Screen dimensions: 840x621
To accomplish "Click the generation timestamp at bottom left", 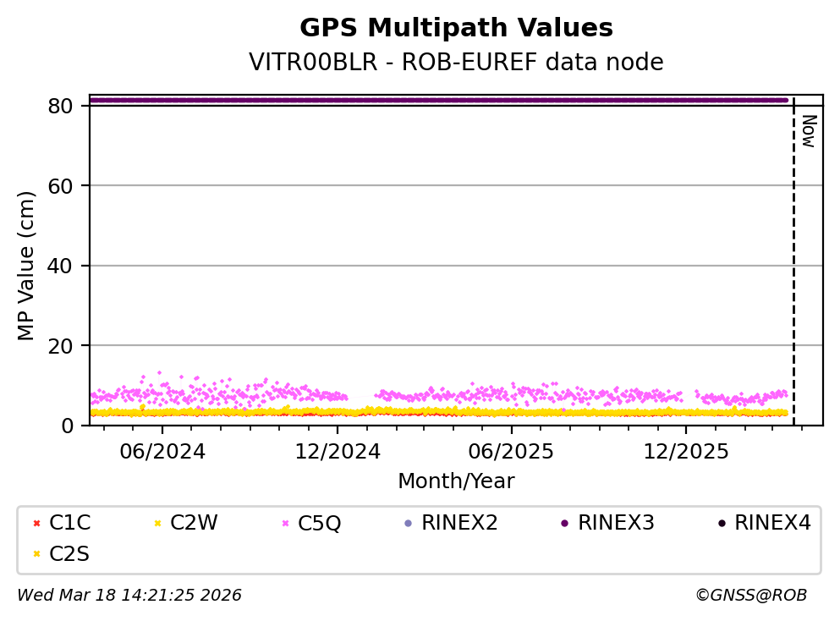I will pyautogui.click(x=129, y=596).
